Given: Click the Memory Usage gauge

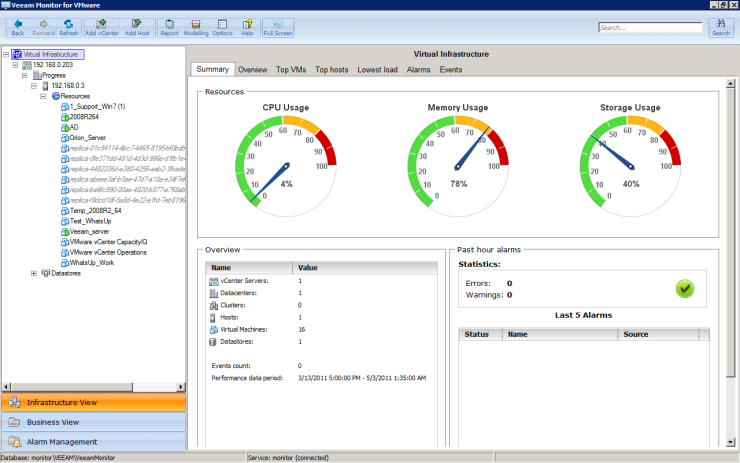Looking at the screenshot, I should 458,166.
